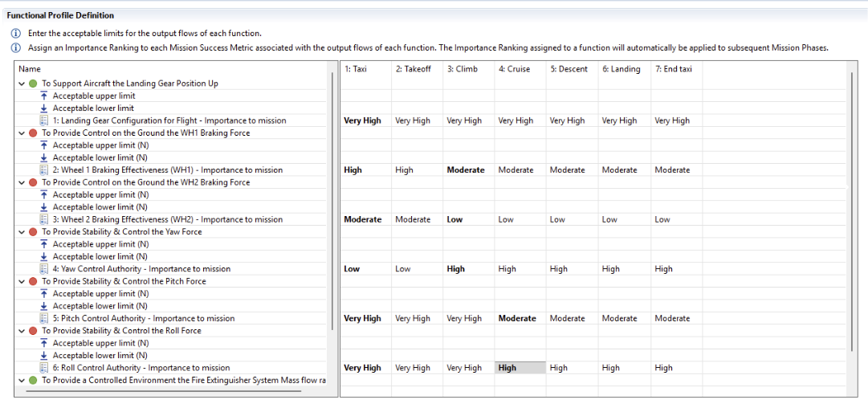Click upper limit arrow icon under Yaw Force

click(x=44, y=244)
